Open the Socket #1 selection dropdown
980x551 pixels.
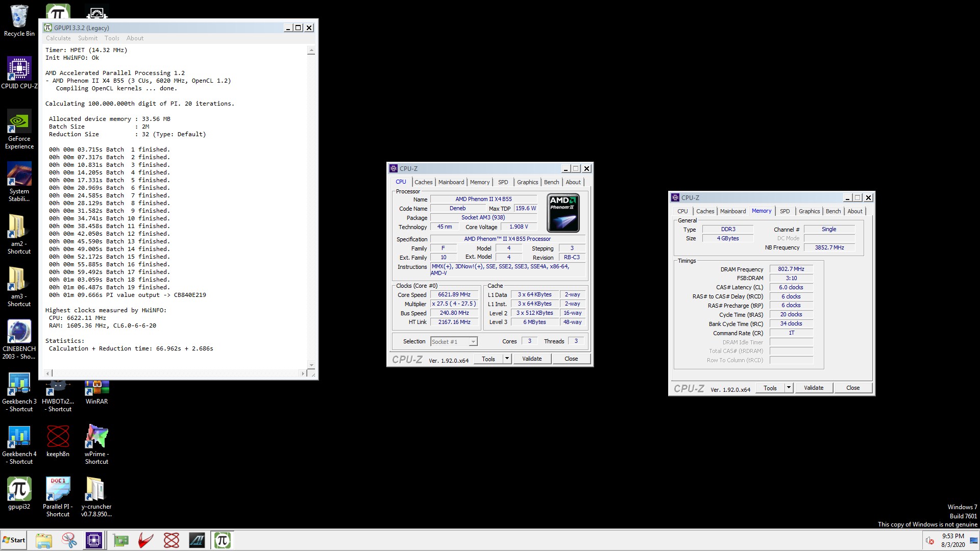tap(454, 341)
